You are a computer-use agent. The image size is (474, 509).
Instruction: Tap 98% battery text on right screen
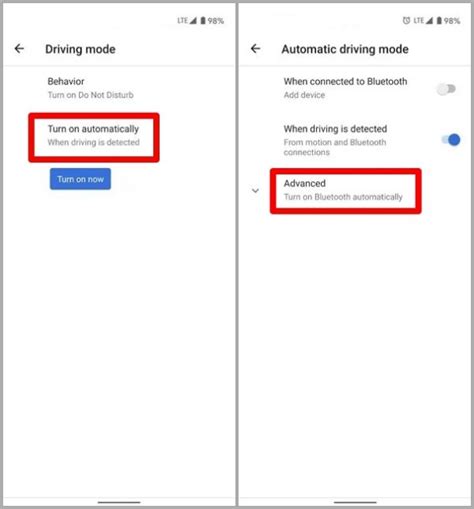coord(452,21)
